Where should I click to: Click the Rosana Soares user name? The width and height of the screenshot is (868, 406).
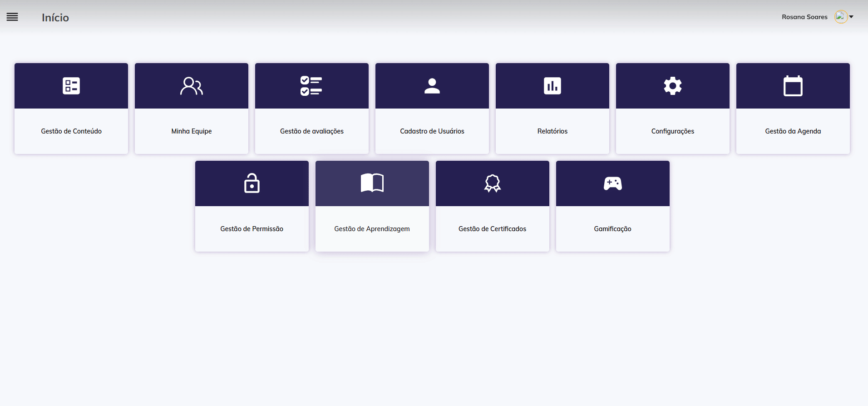click(x=804, y=17)
